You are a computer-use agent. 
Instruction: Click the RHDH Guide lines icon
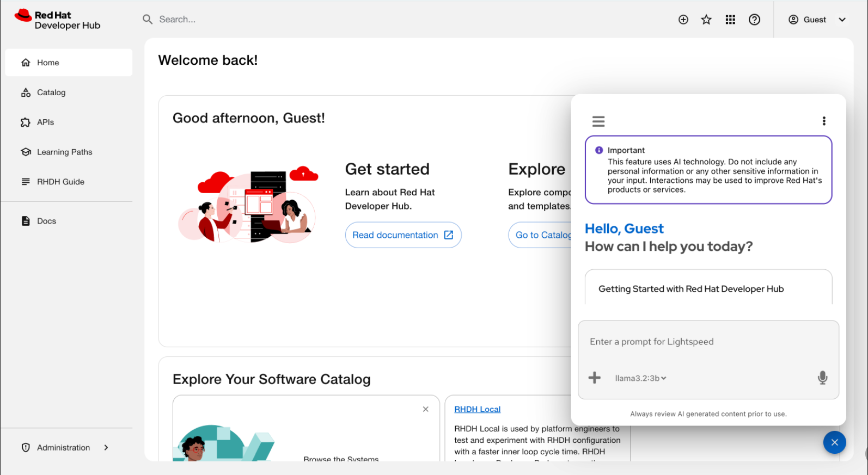26,182
